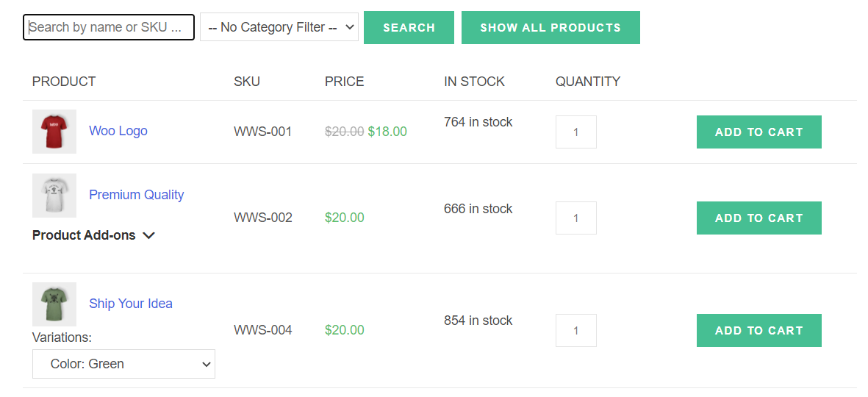Open the Woo Logo product link
Image resolution: width=868 pixels, height=397 pixels.
118,131
